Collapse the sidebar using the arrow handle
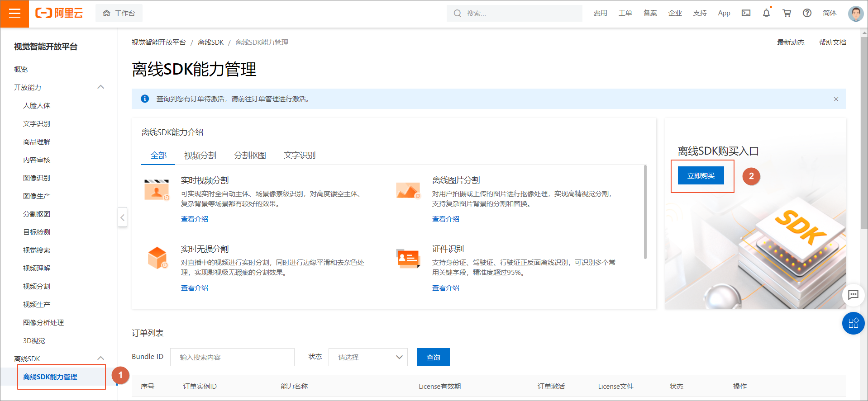868x401 pixels. coord(122,217)
